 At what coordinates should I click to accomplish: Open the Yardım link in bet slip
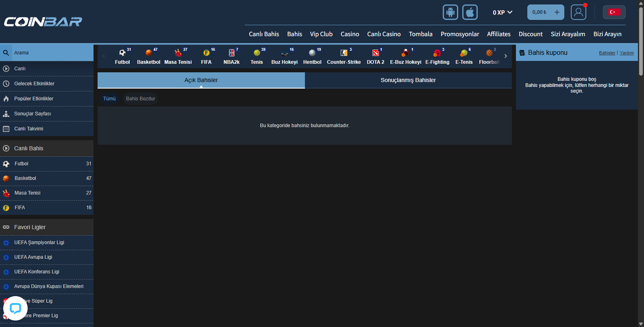[627, 53]
